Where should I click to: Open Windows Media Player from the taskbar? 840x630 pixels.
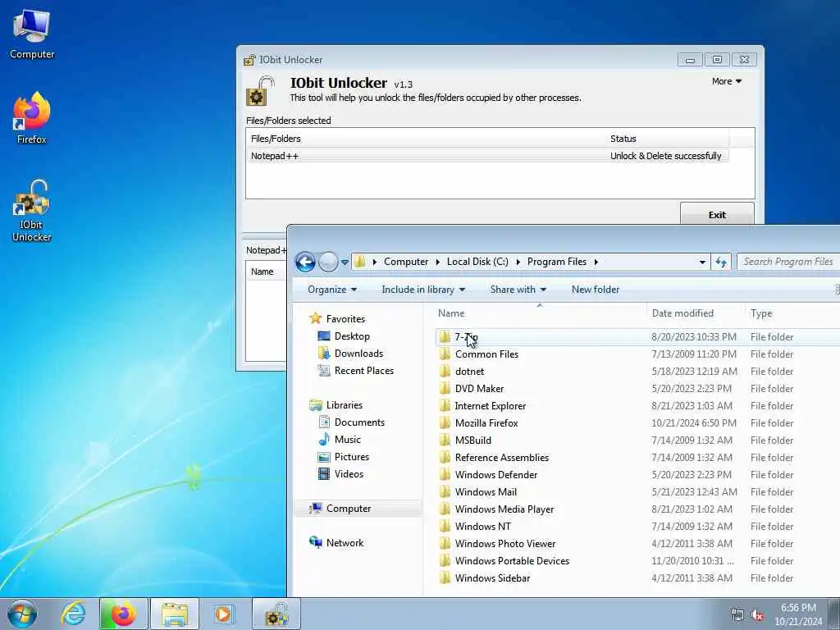click(x=223, y=614)
